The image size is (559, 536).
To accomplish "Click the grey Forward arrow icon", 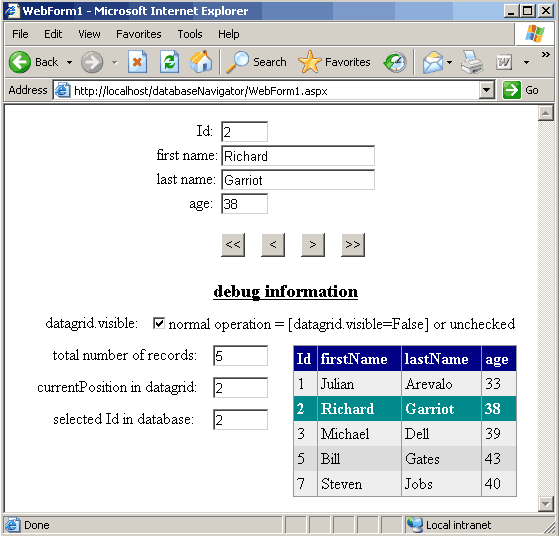I will [92, 62].
